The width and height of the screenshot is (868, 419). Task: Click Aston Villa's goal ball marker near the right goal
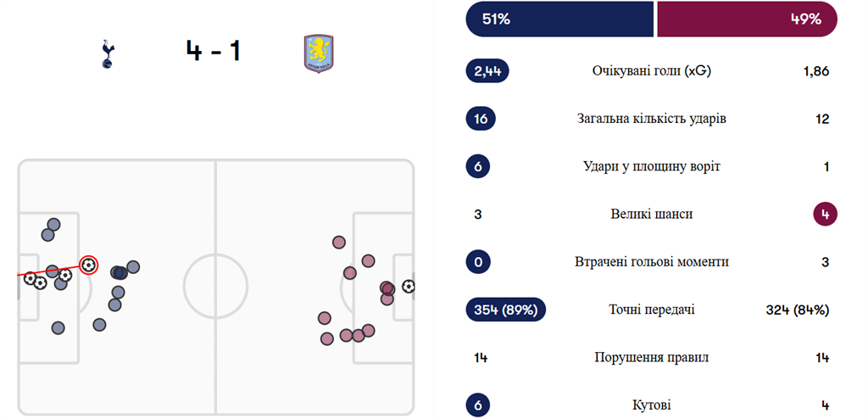click(409, 287)
